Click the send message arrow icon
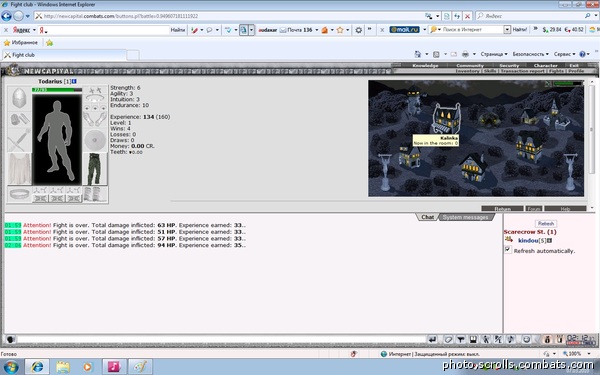Image resolution: width=600 pixels, height=375 pixels. [432, 339]
